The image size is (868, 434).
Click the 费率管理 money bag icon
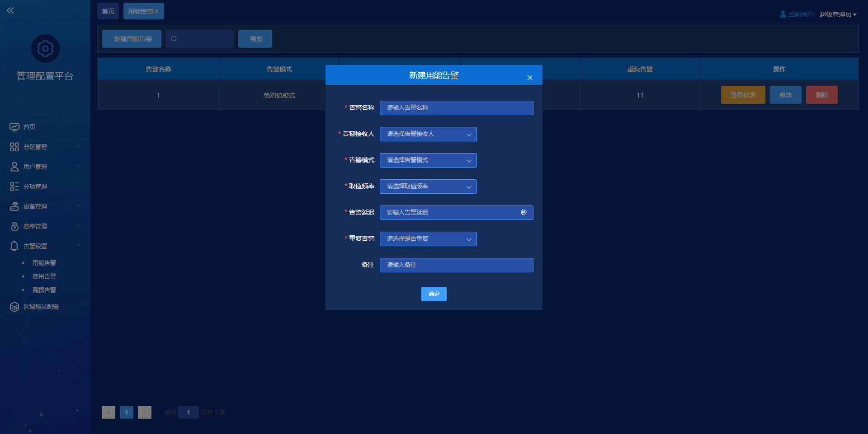(14, 226)
